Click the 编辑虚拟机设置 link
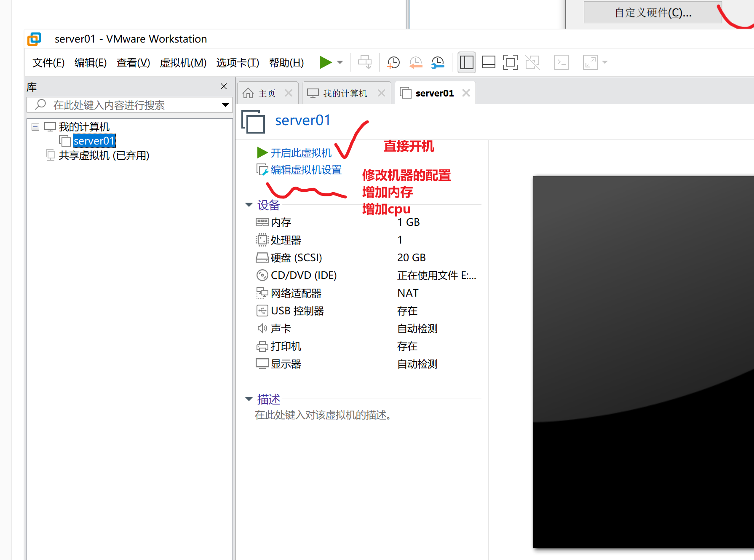754x560 pixels. (306, 170)
